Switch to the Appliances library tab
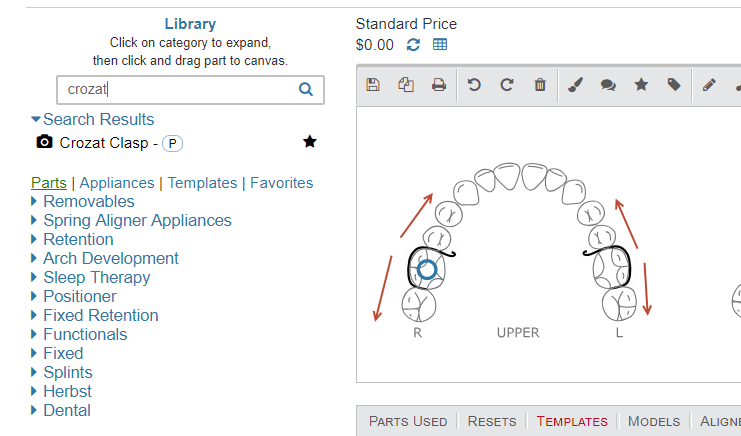 117,183
